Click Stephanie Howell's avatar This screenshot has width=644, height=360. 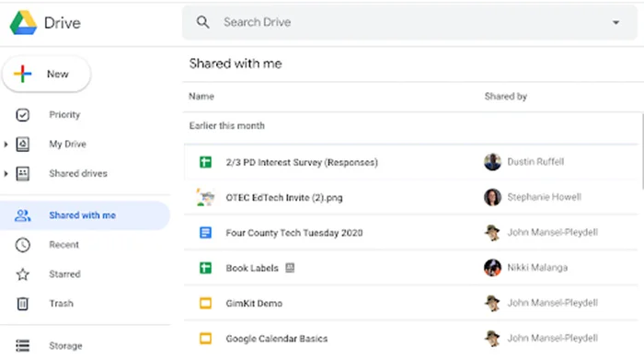click(492, 197)
